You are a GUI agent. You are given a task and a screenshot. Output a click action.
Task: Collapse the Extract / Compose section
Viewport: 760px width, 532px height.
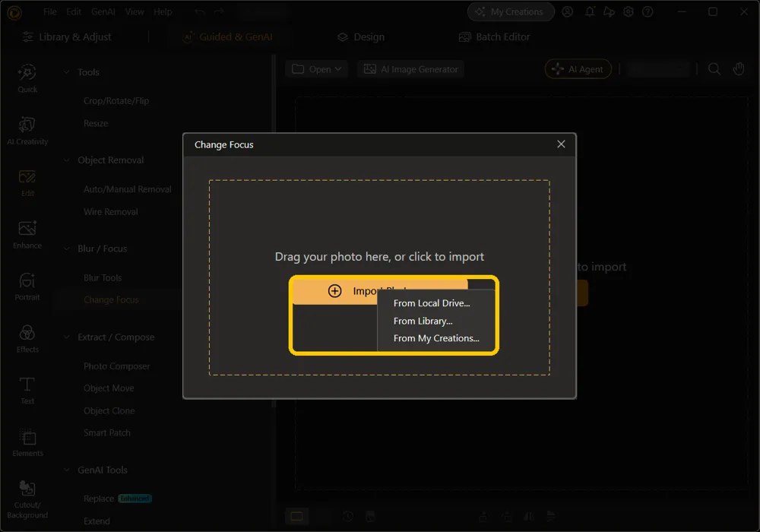click(67, 337)
